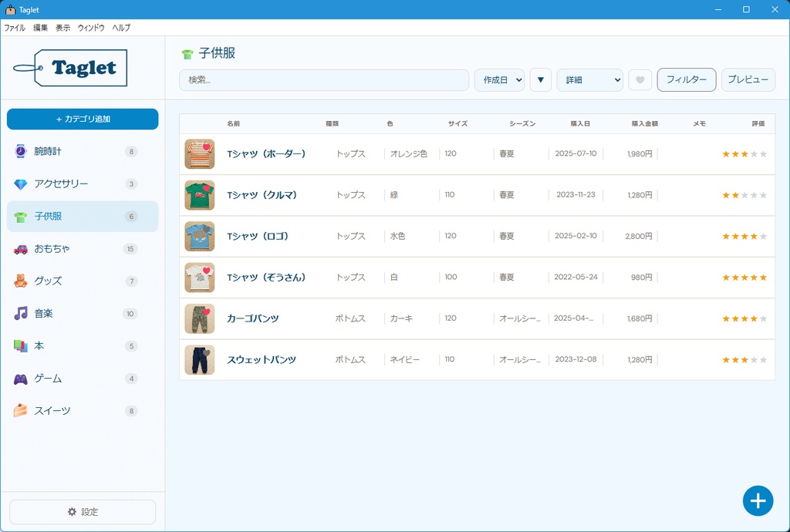Set rating stars for Tシャツ（ボーダー）
Screen dimensions: 790x532
tap(744, 154)
